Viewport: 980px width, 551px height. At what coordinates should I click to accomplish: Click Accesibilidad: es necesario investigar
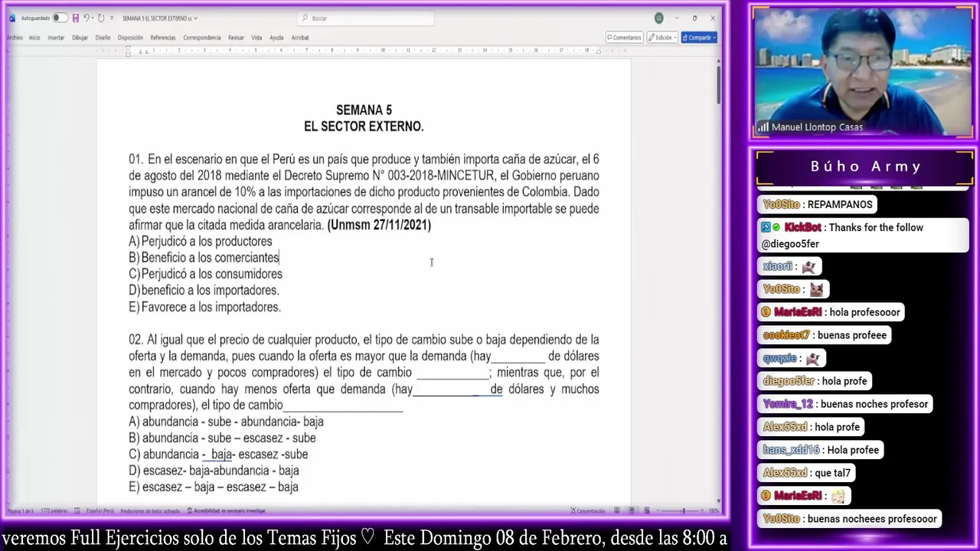(x=226, y=510)
